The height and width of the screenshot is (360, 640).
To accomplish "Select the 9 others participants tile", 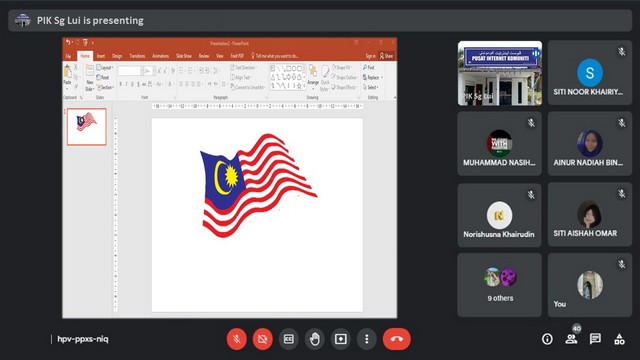I will pos(500,285).
